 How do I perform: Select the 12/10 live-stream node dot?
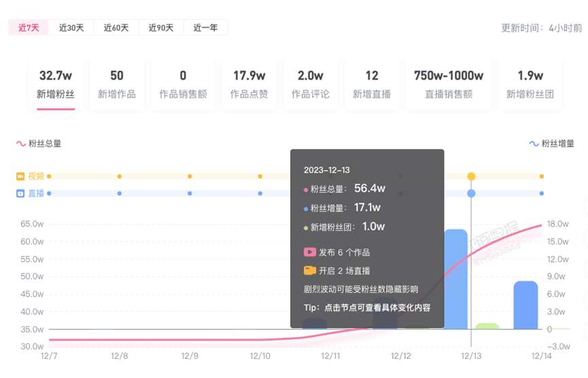260,194
